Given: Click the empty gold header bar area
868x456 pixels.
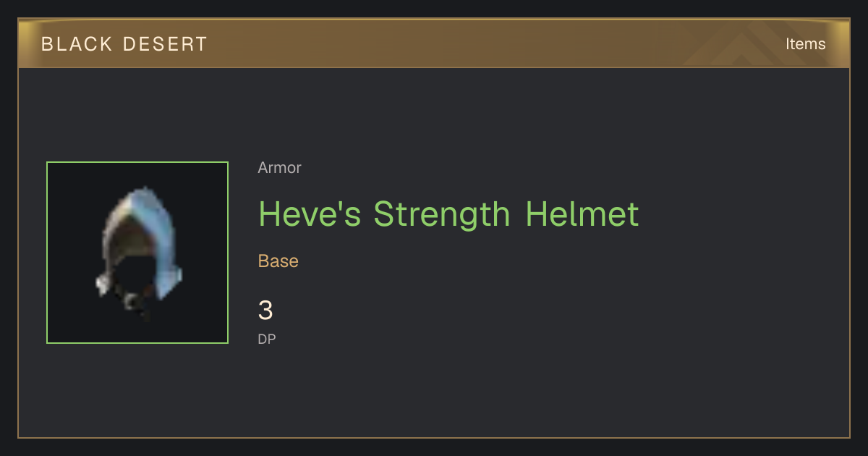Looking at the screenshot, I should 470,43.
